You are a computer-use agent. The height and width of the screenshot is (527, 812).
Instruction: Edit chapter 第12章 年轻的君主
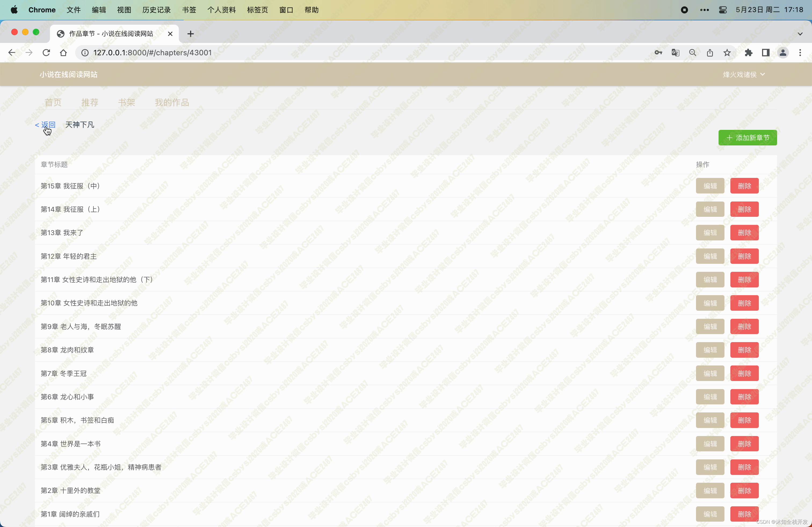[x=710, y=256]
